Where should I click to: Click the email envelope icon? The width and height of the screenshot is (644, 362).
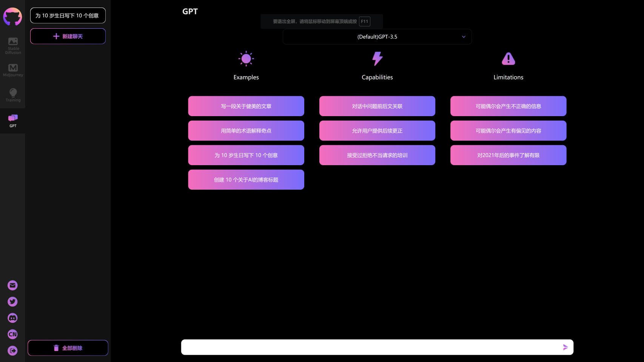point(12,285)
